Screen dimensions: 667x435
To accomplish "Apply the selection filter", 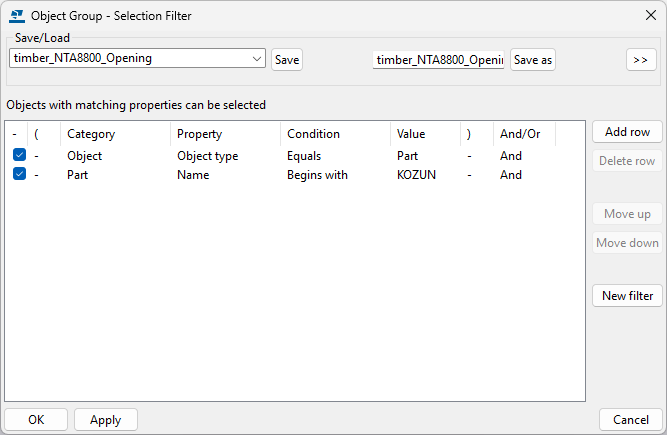I will 105,420.
